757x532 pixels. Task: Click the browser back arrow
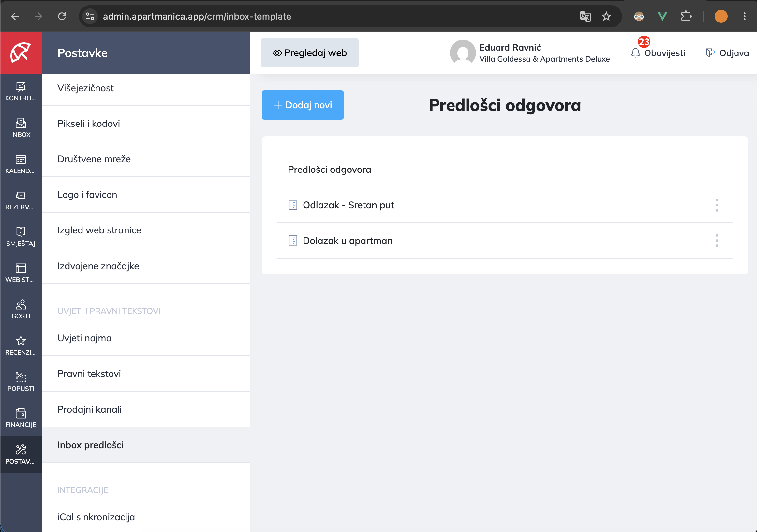pyautogui.click(x=15, y=16)
